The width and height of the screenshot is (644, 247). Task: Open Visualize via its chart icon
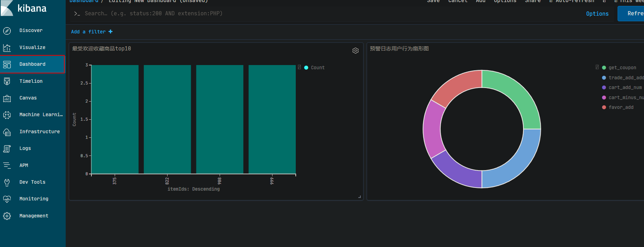7,48
